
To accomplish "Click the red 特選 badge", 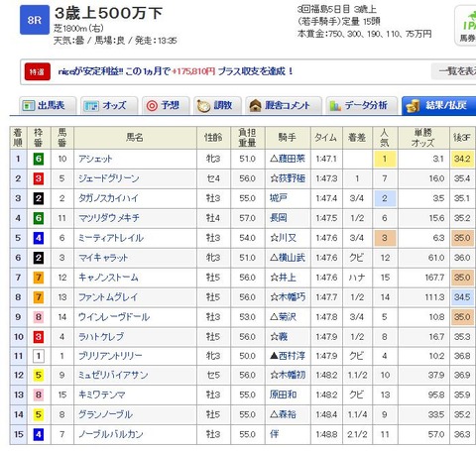I will pos(38,71).
